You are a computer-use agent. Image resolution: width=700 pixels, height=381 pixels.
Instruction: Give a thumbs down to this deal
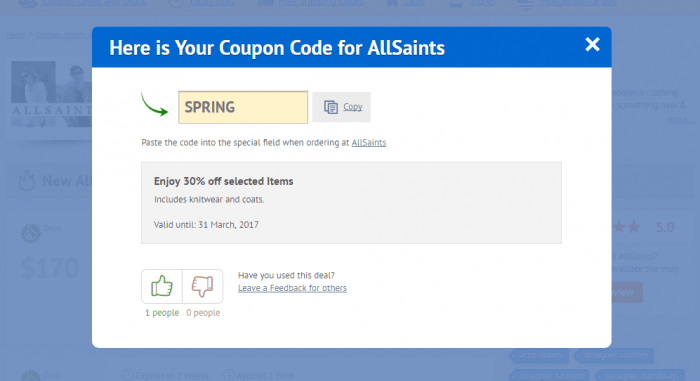point(203,286)
